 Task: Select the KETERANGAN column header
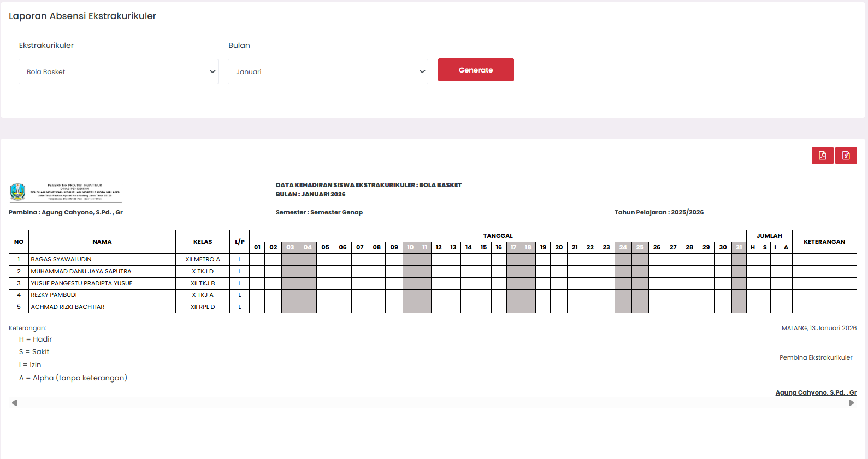tap(824, 242)
